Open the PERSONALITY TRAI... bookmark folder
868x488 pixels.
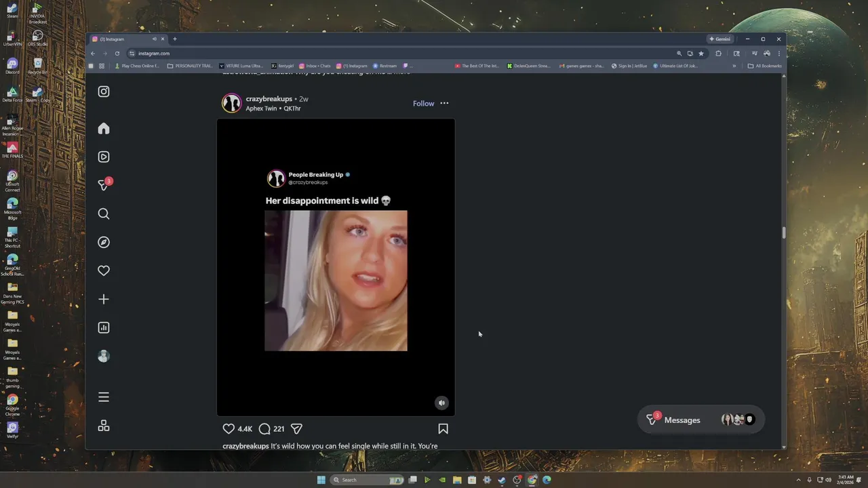(x=190, y=66)
